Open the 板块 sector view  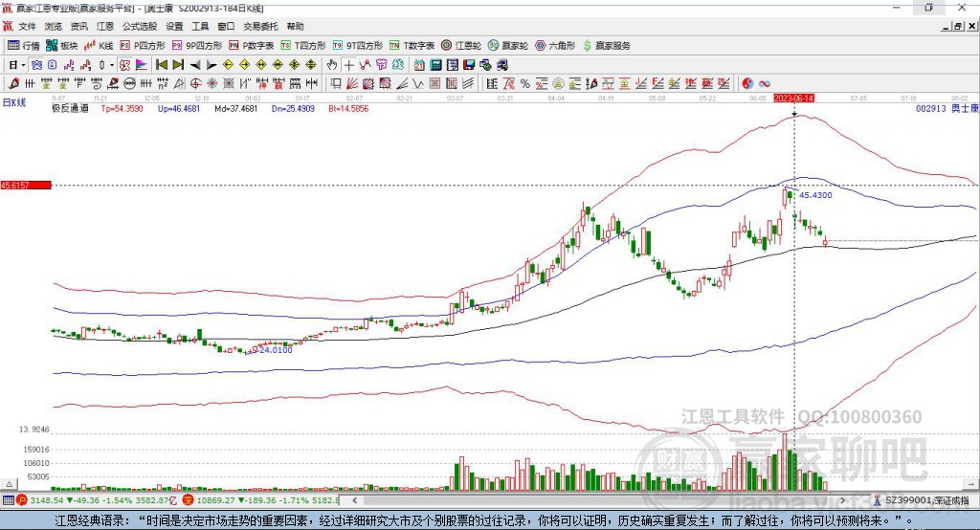pyautogui.click(x=62, y=46)
